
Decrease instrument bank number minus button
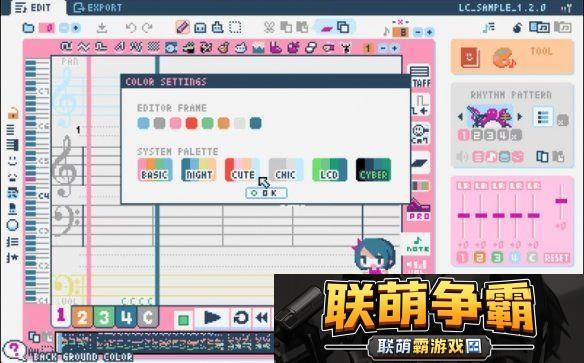tap(383, 48)
